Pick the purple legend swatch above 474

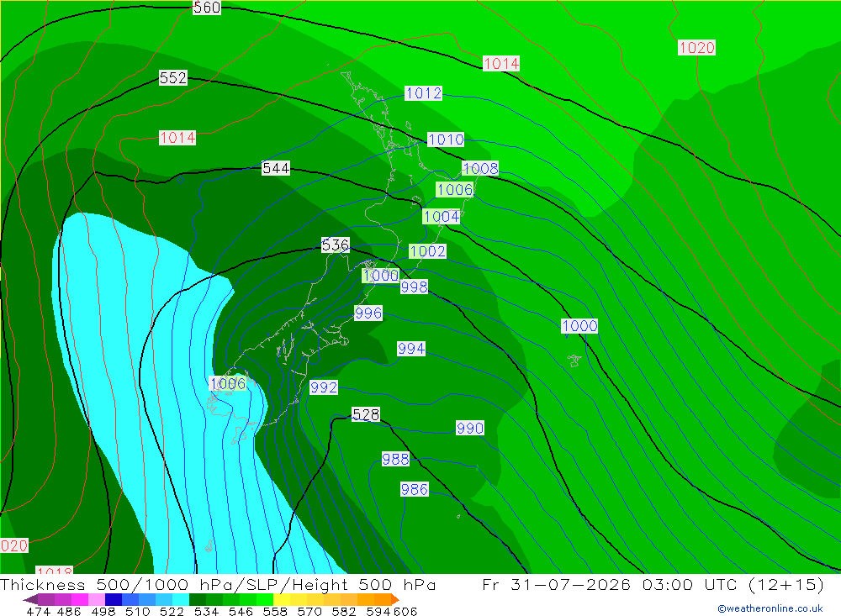[x=46, y=599]
